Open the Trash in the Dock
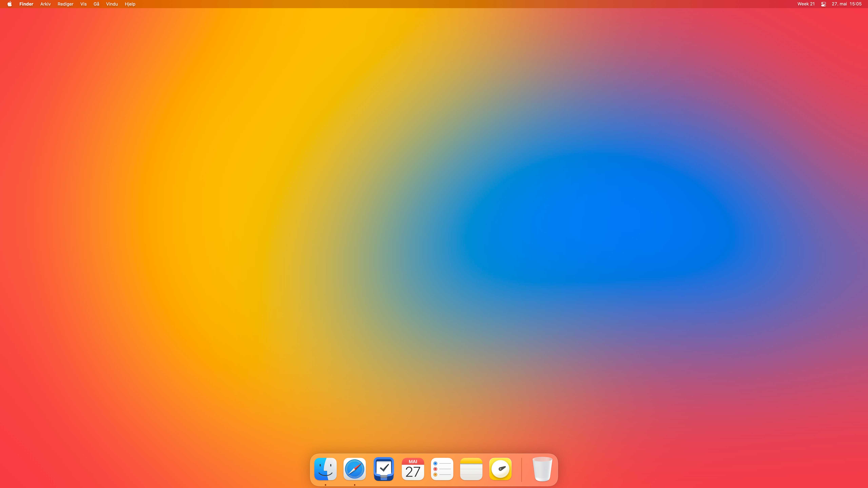This screenshot has width=868, height=488. pyautogui.click(x=542, y=469)
